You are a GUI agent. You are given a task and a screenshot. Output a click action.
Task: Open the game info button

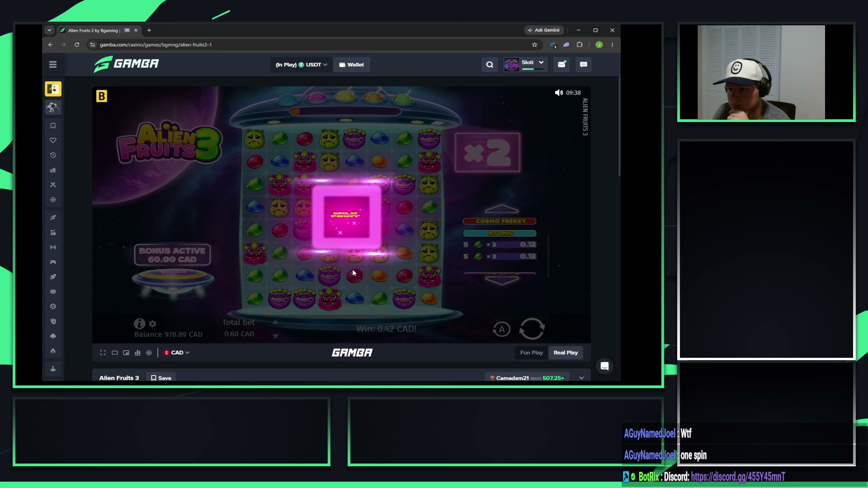click(x=139, y=324)
